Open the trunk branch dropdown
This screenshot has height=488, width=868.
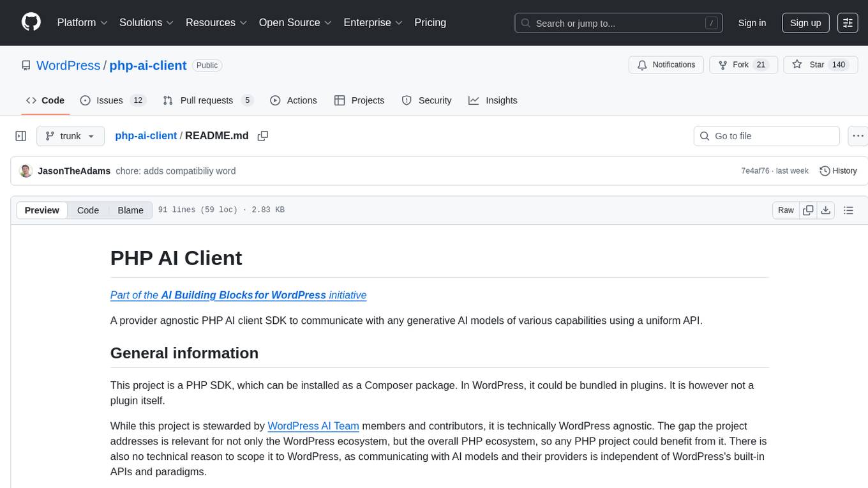[x=70, y=136]
